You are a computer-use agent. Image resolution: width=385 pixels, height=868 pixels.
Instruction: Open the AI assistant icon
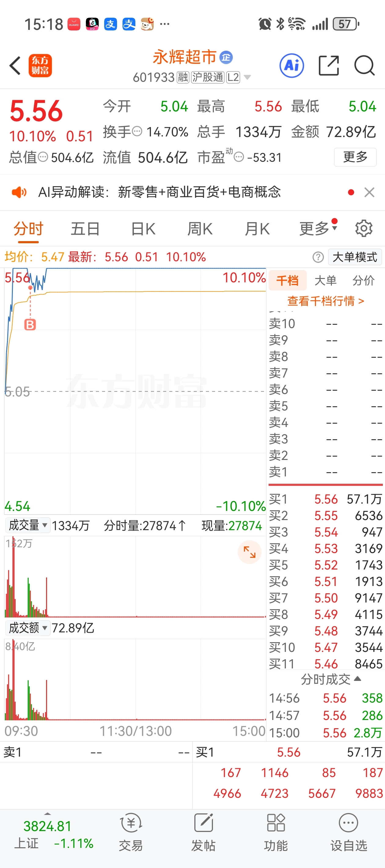tap(291, 65)
